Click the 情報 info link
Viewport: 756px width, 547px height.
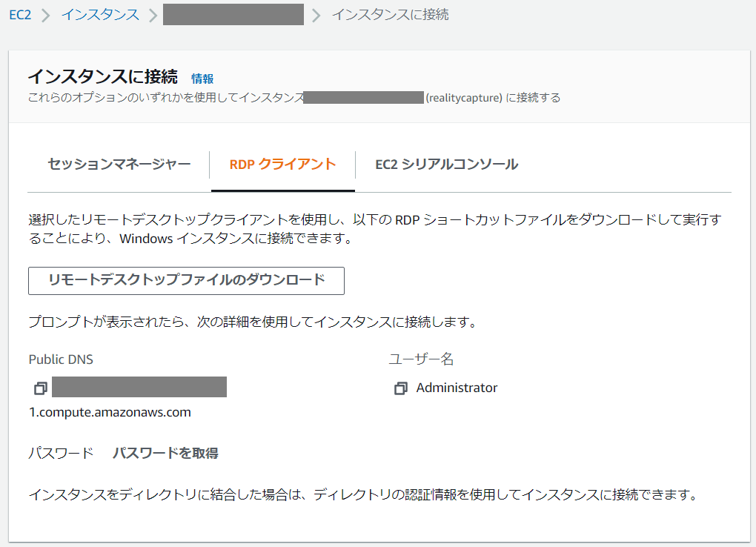click(202, 79)
